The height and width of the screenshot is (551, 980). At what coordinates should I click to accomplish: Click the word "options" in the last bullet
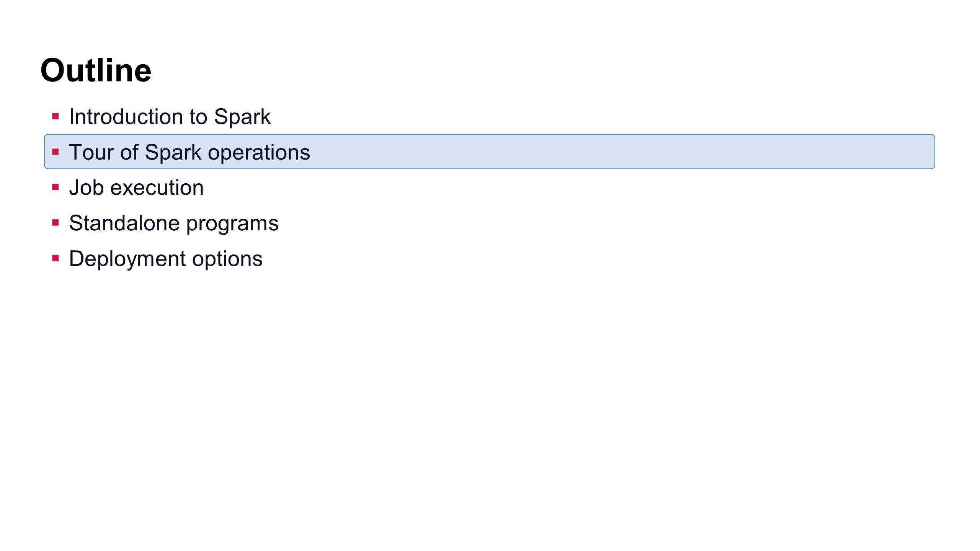[227, 260]
